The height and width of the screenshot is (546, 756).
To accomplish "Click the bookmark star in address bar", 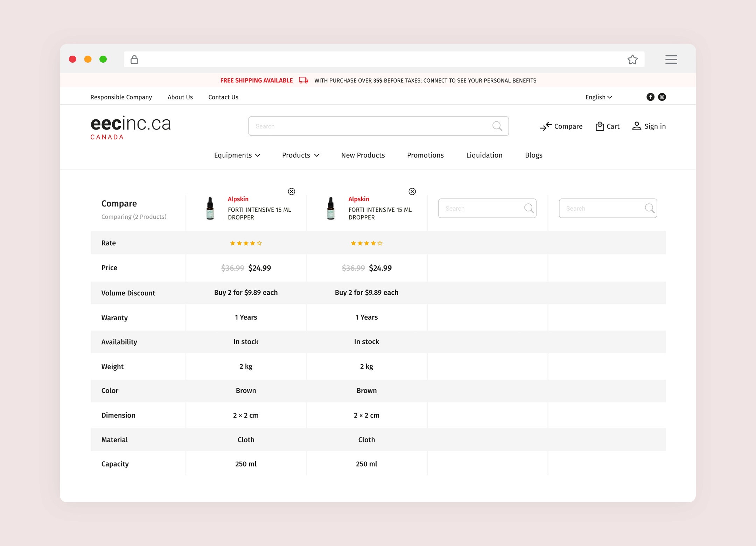I will point(632,59).
